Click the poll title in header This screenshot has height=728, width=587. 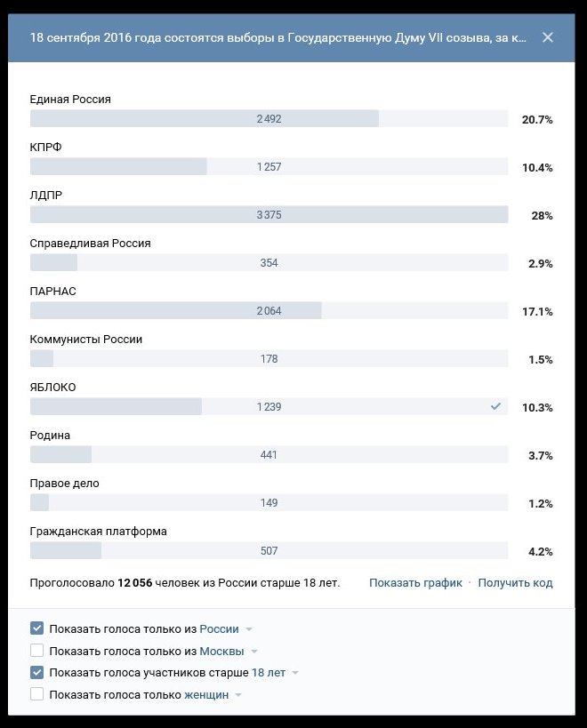pyautogui.click(x=277, y=37)
